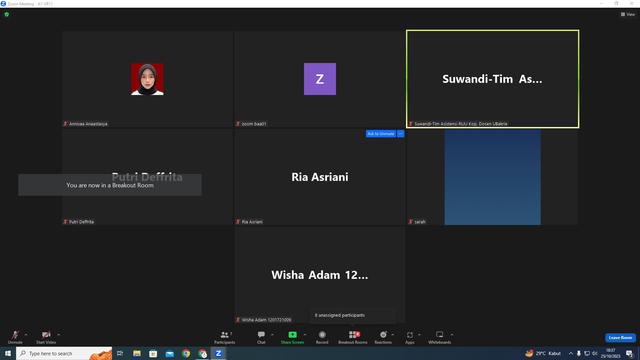
Task: Unmute the microphone
Action: click(x=15, y=337)
